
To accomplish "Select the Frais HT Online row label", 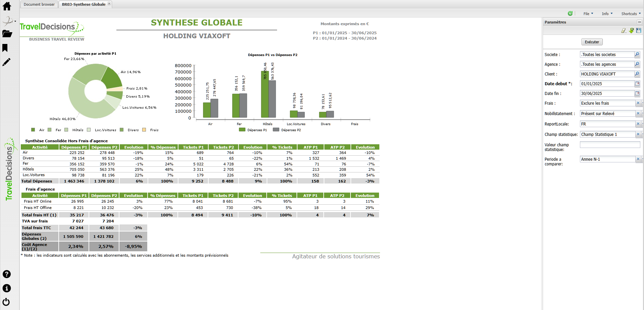I will tap(38, 201).
